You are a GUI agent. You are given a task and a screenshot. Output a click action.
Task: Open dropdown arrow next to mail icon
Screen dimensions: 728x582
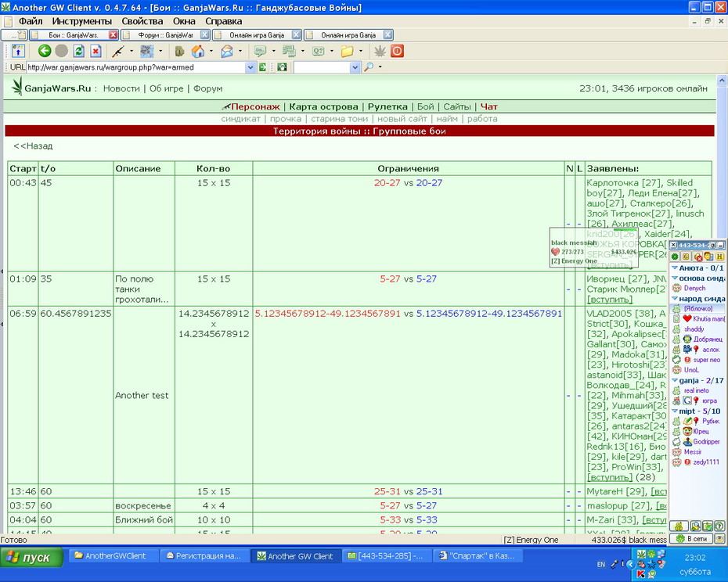point(240,51)
